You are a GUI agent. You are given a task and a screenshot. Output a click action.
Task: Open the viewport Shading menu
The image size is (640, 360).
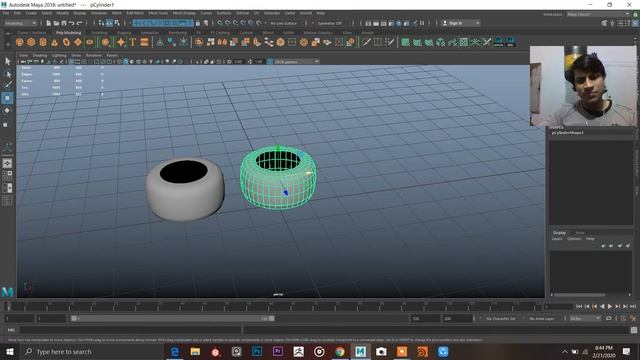[x=40, y=55]
